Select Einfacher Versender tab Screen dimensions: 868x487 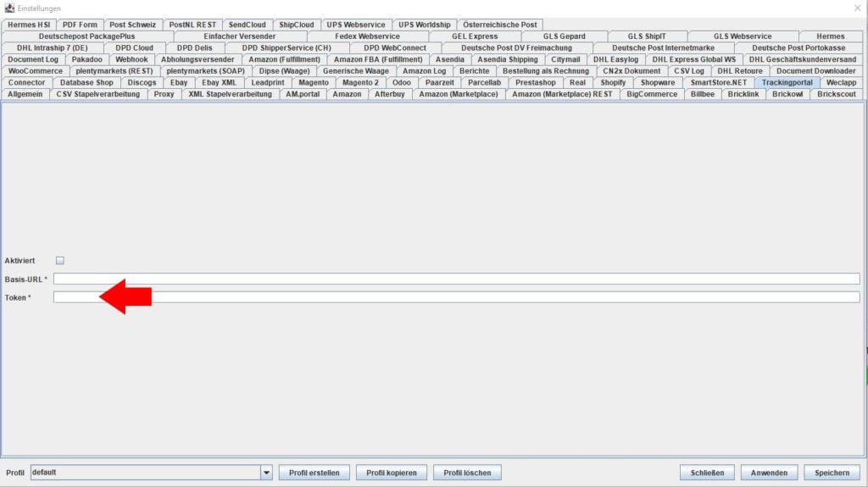(x=240, y=36)
